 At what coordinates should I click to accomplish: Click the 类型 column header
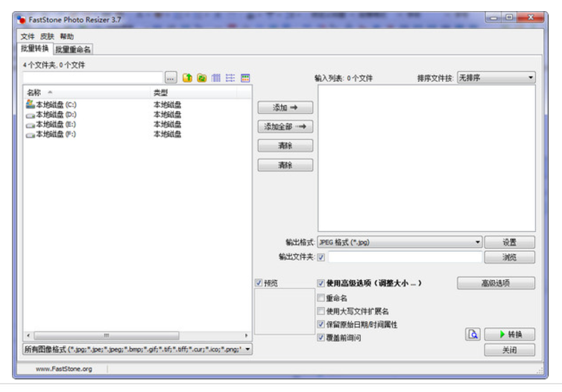point(194,93)
